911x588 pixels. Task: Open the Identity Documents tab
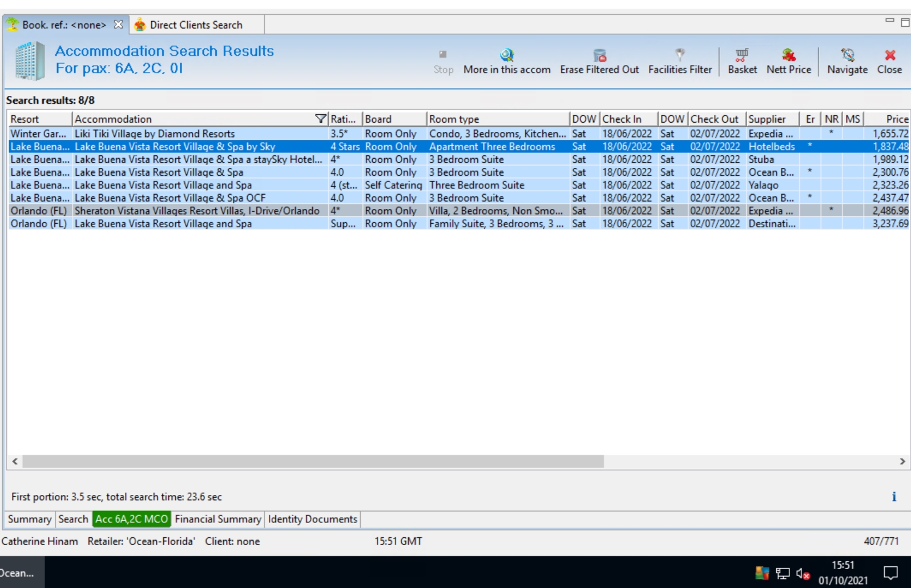coord(313,519)
